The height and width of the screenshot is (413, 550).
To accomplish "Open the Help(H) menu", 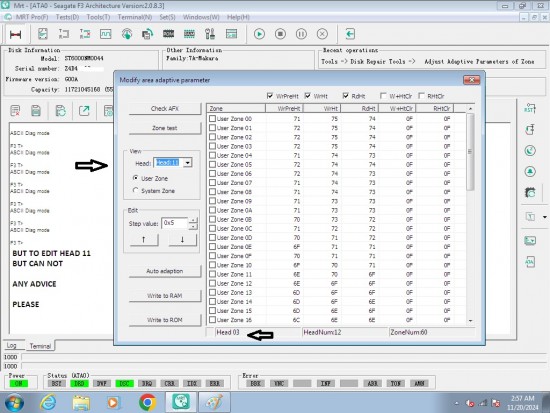I will [238, 17].
